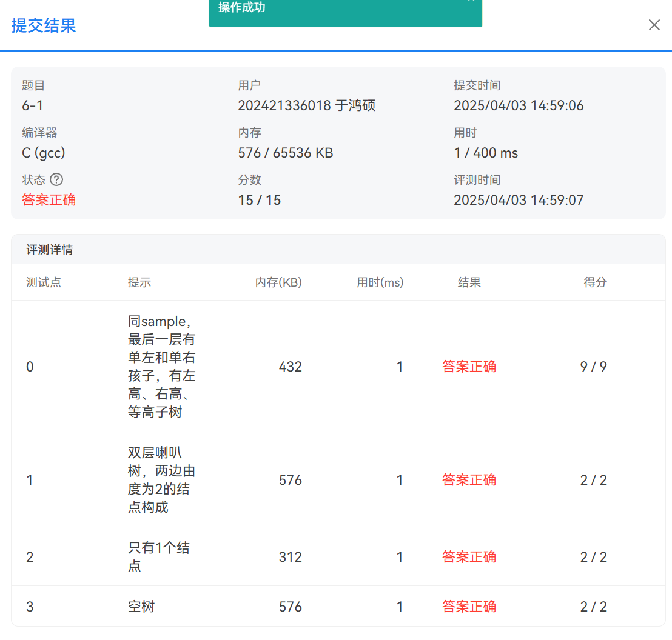
Task: Click test point 0 hint starting 同sample
Action: [161, 366]
